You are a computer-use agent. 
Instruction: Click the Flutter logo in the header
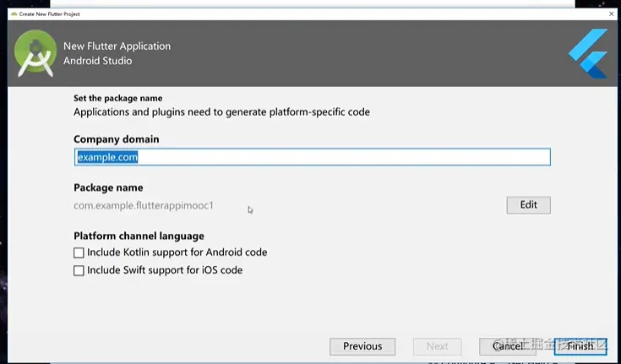pos(588,53)
